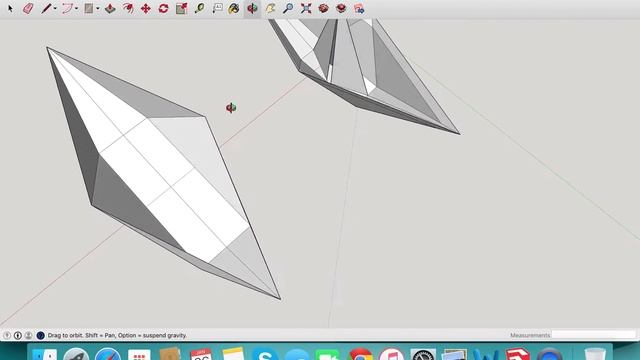Click the Zoom Extents tool
640x360 pixels.
click(x=306, y=8)
